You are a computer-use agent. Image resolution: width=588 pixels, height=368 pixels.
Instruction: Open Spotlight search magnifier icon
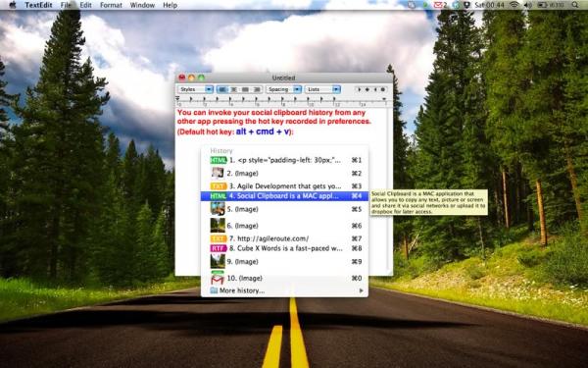pyautogui.click(x=575, y=5)
